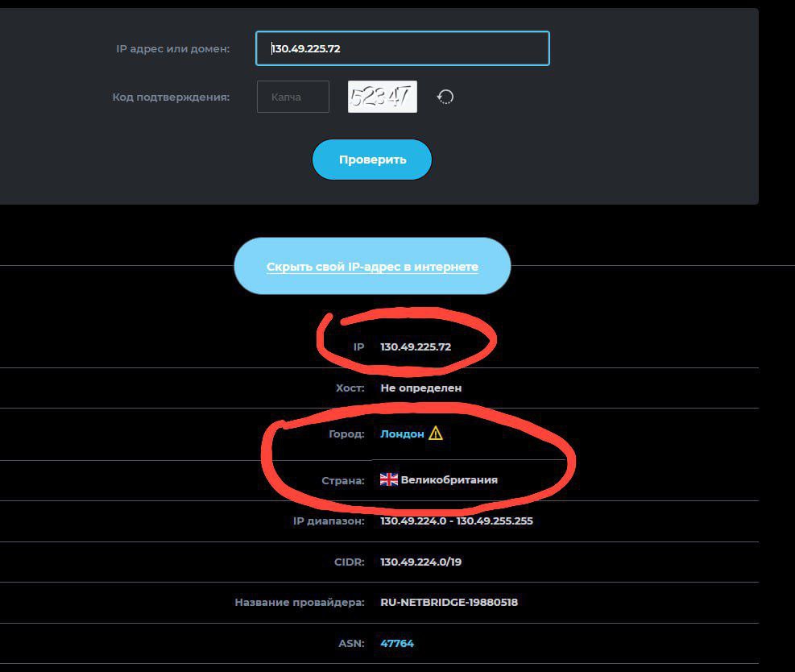Open the Скрыть свой IP-адрес в интернете link
This screenshot has height=672, width=795.
(x=372, y=267)
